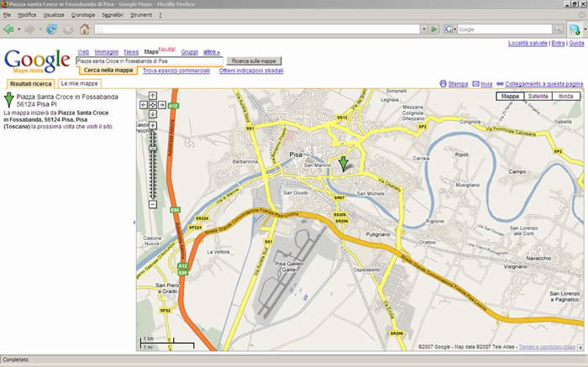588x367 pixels.
Task: Open the Cronologia menu
Action: tap(83, 15)
